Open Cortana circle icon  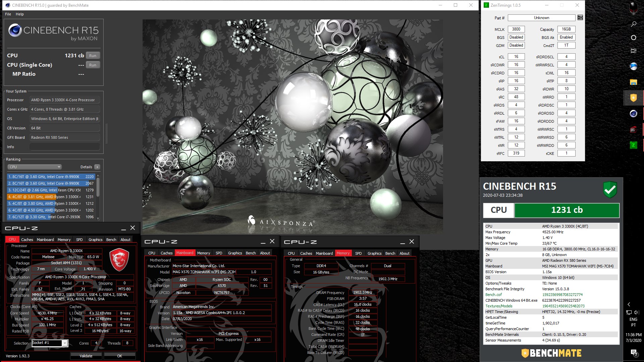(633, 38)
